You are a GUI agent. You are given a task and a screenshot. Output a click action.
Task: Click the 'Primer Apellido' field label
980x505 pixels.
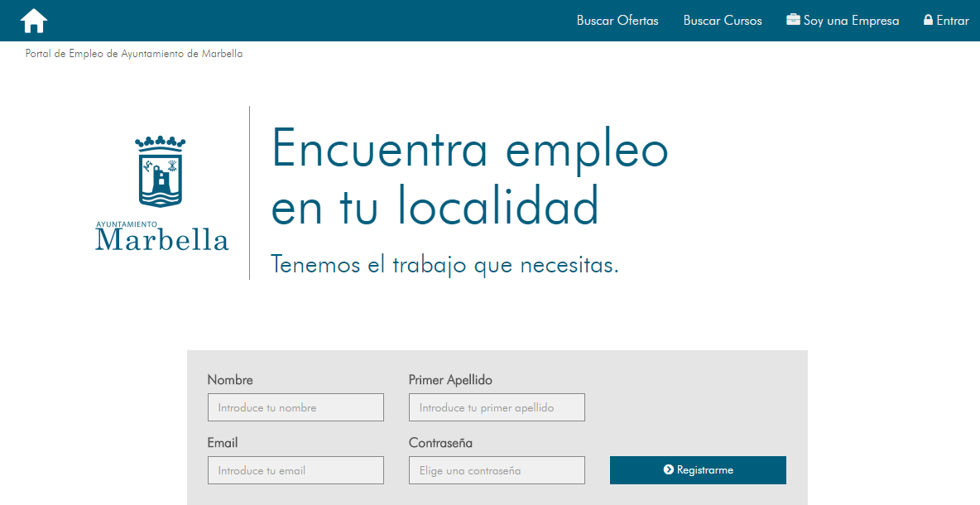[450, 380]
